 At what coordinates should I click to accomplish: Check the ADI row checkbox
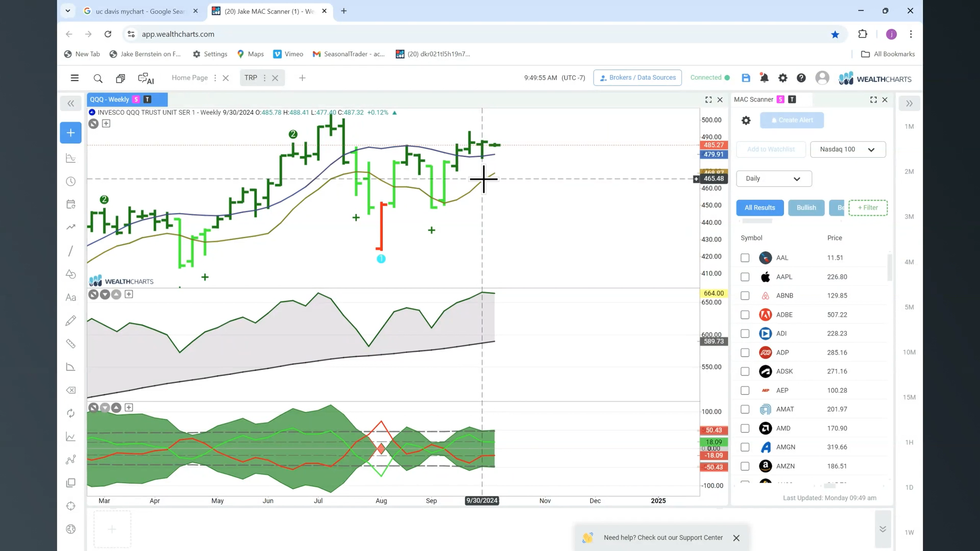(x=745, y=334)
